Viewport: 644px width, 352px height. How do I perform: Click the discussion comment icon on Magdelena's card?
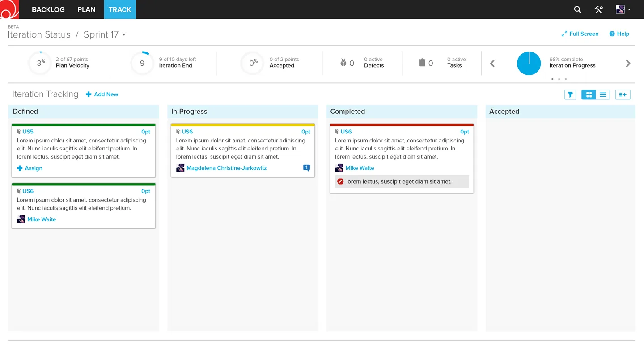tap(306, 168)
